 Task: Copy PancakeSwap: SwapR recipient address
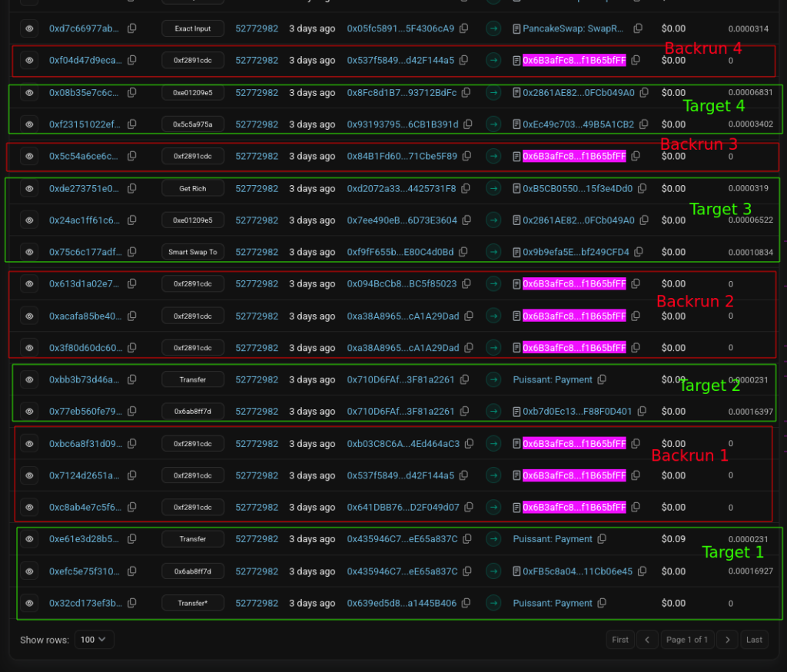click(638, 28)
